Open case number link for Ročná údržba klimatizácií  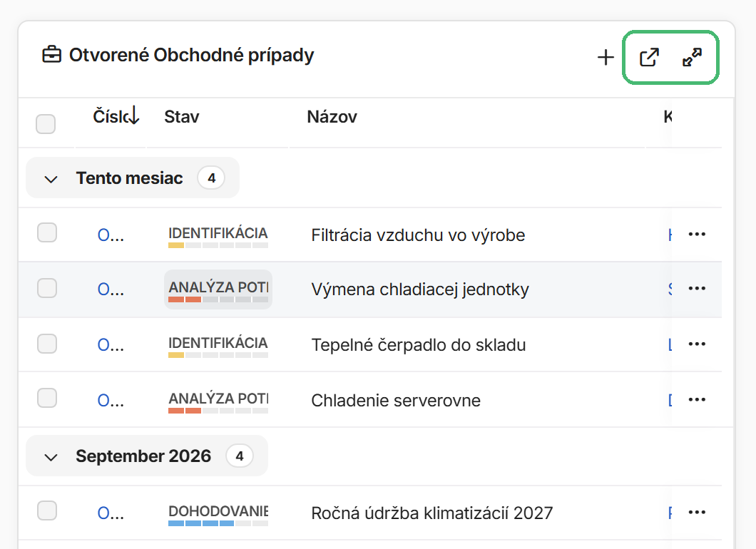pos(111,513)
